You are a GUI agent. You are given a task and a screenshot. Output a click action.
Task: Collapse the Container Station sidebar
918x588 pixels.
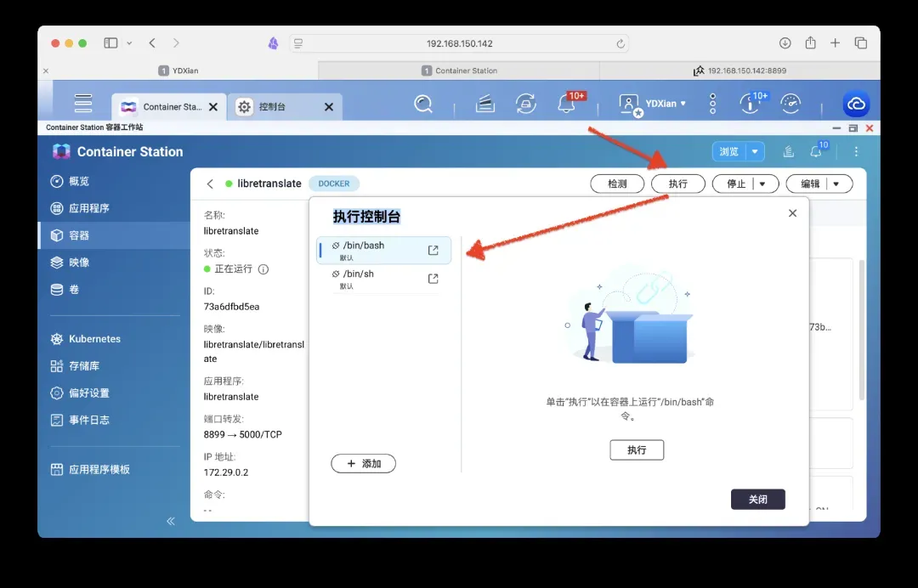[x=171, y=521]
